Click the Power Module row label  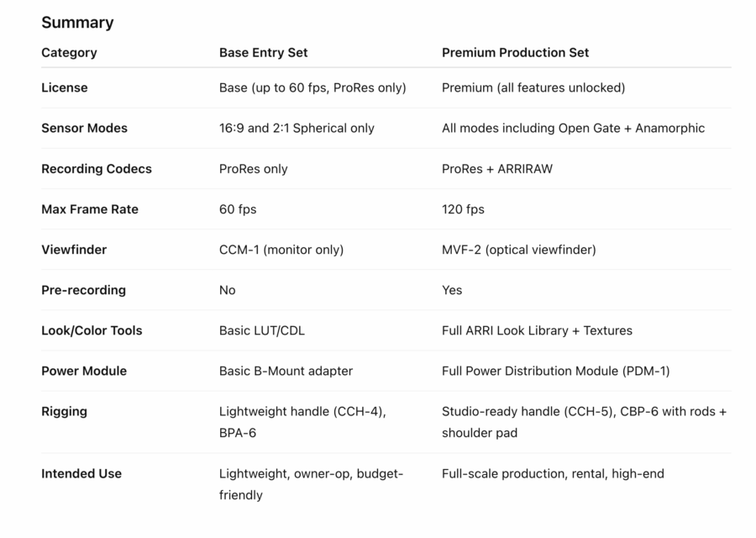pos(84,370)
